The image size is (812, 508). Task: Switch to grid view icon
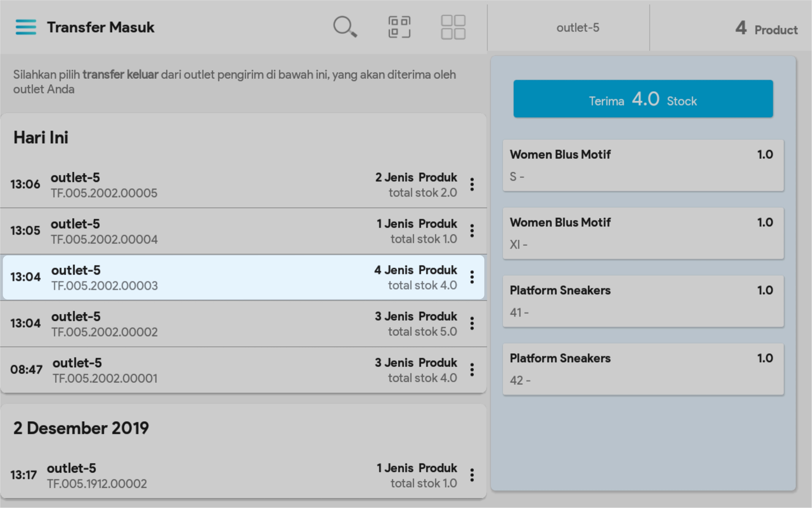coord(453,27)
